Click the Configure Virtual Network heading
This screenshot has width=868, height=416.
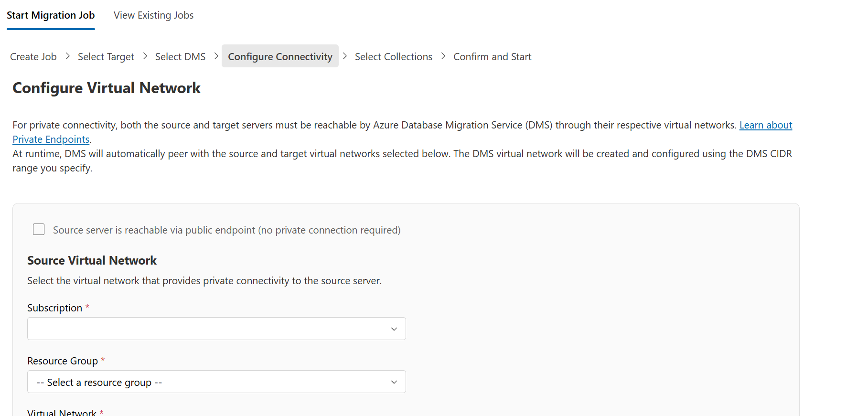(107, 88)
